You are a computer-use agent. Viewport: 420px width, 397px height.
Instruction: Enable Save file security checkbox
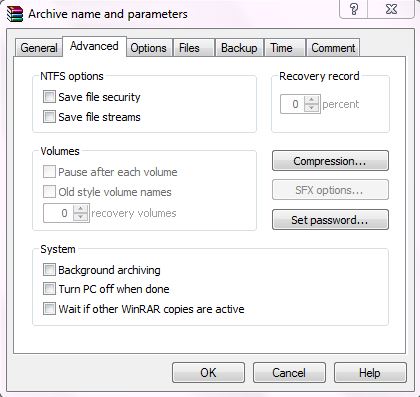pyautogui.click(x=49, y=97)
